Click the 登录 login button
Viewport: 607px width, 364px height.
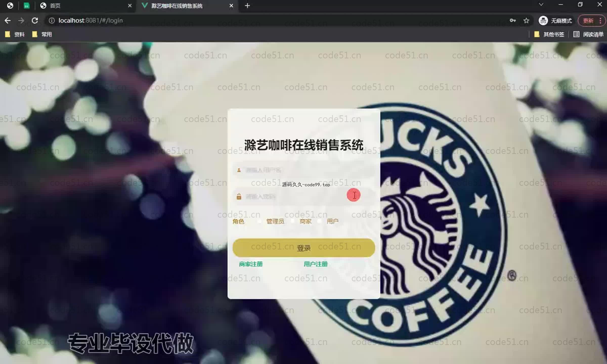click(x=303, y=248)
